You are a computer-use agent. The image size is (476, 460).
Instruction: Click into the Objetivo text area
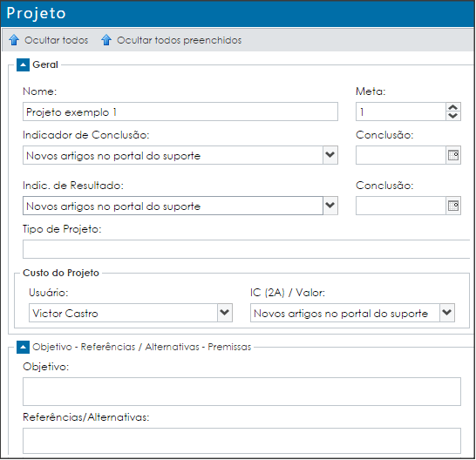coord(241,391)
